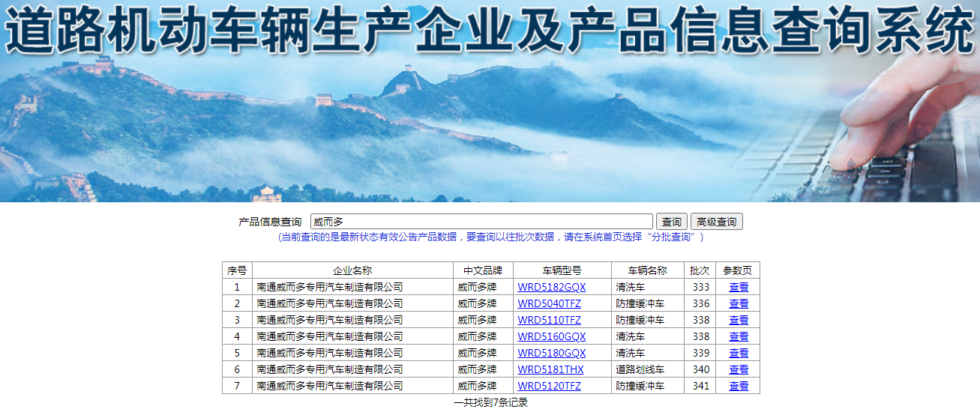This screenshot has width=980, height=412.
Task: Open vehicle model WRD5110TFZ link
Action: (549, 320)
